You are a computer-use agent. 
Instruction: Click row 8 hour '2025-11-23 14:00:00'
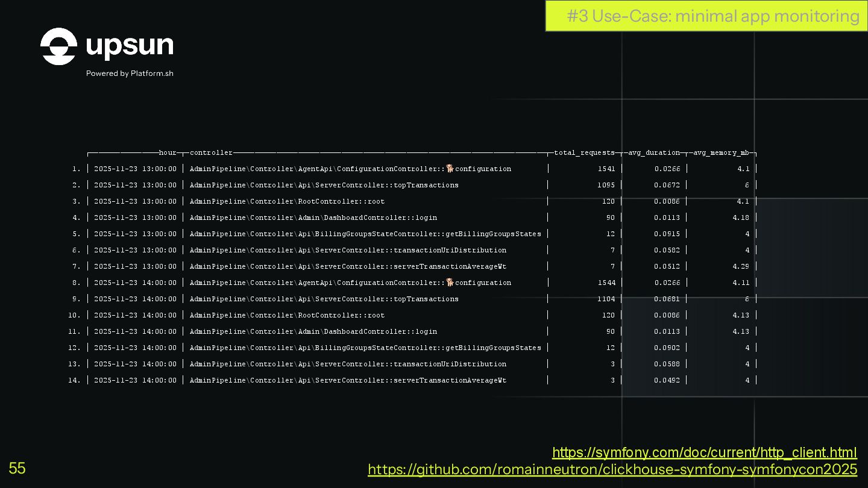tap(136, 283)
